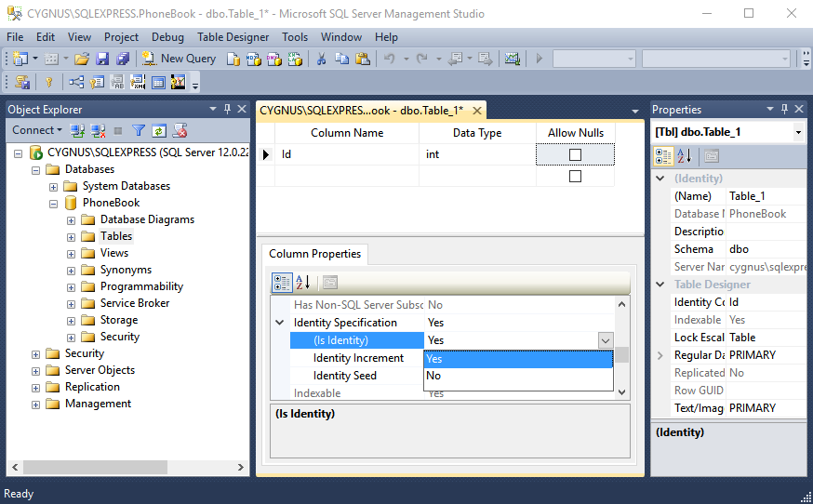The width and height of the screenshot is (813, 504).
Task: Click the New Query button
Action: [x=180, y=59]
